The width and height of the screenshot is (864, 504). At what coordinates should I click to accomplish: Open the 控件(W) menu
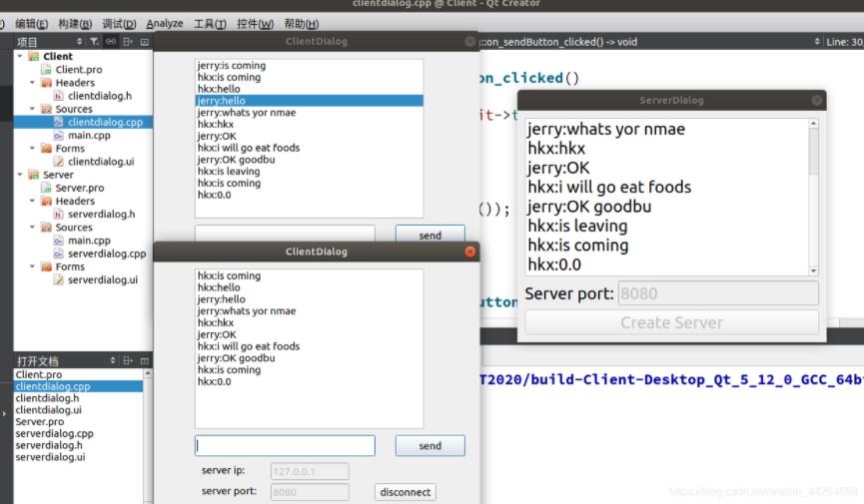(x=255, y=24)
